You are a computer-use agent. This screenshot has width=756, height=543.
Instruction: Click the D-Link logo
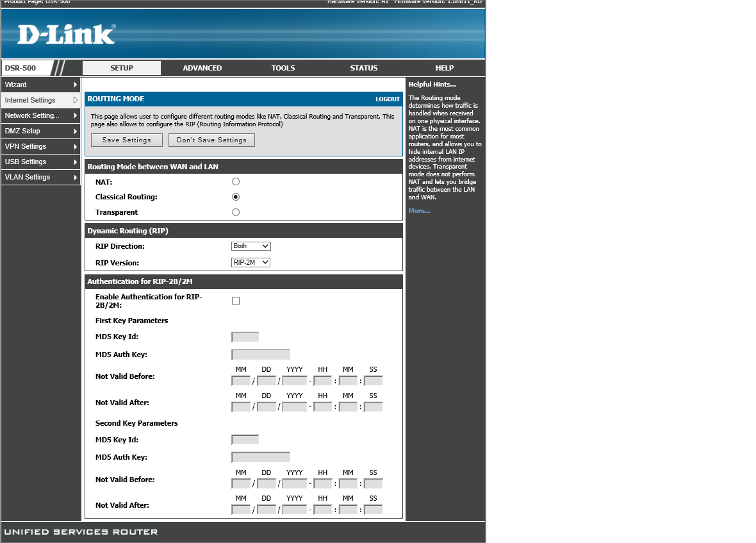pyautogui.click(x=66, y=35)
